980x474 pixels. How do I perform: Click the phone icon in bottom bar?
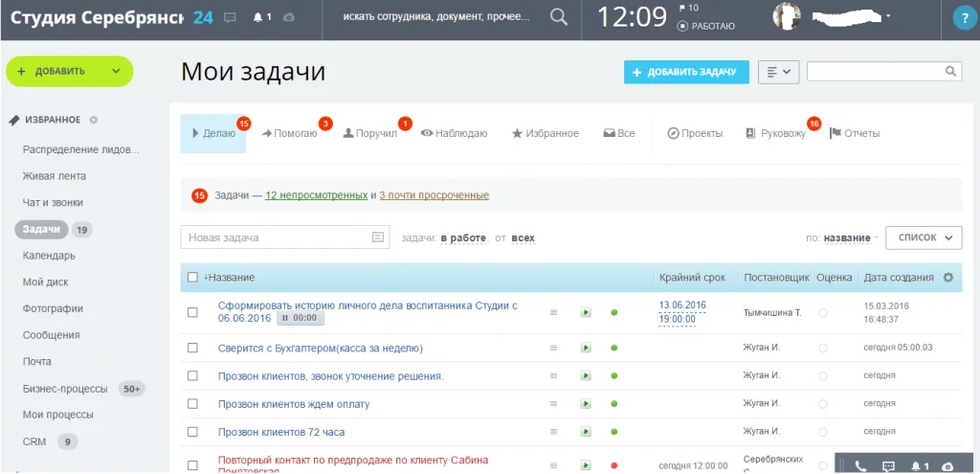860,466
